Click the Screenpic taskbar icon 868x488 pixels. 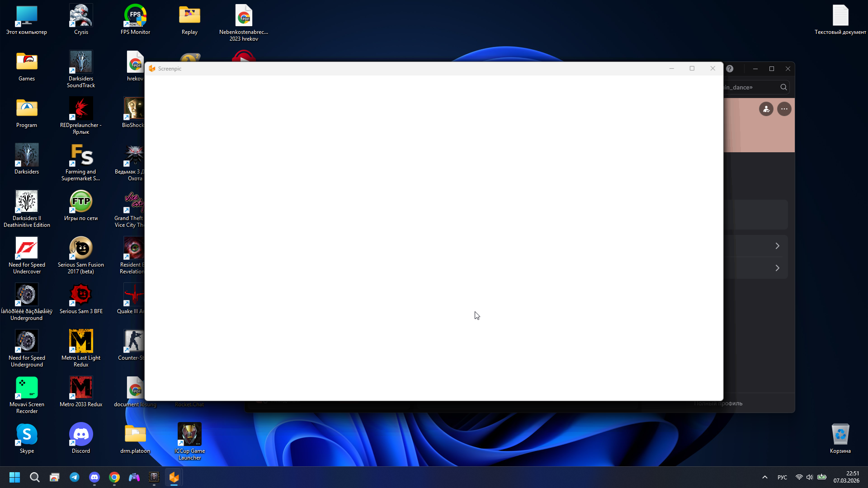174,477
